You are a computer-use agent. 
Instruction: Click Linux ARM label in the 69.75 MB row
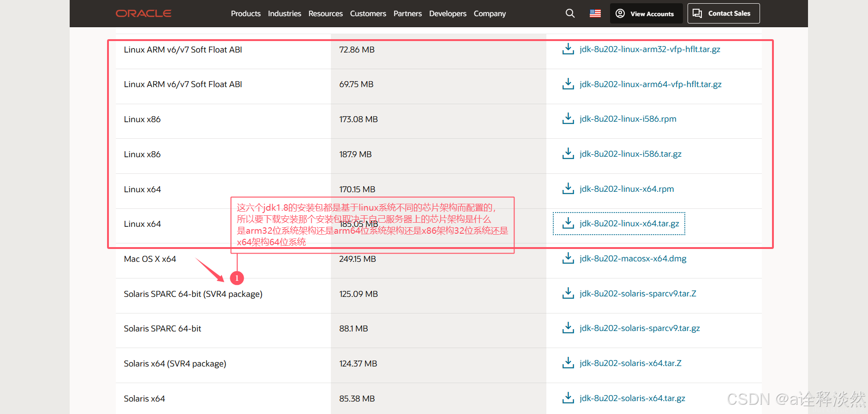[183, 84]
